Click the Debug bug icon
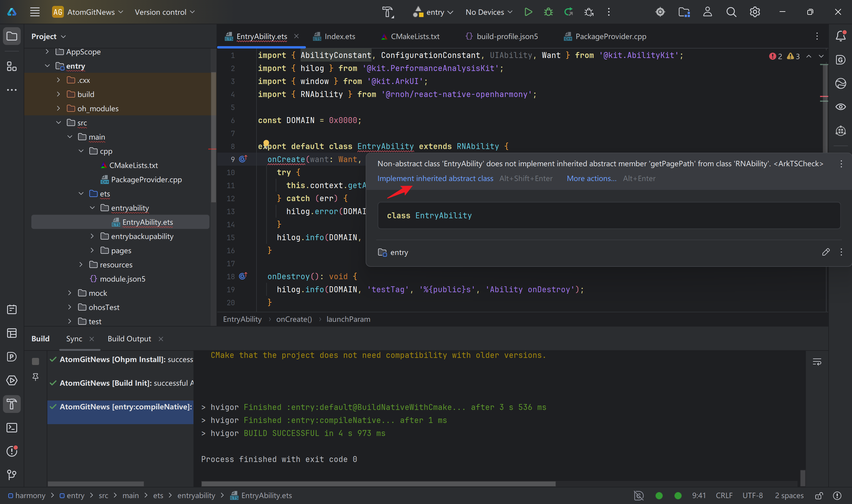 [x=548, y=12]
